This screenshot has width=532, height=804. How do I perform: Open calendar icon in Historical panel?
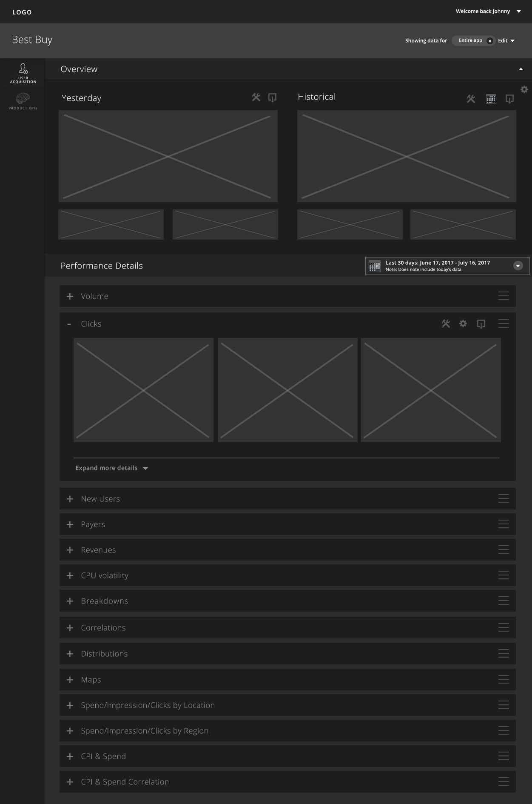[491, 99]
